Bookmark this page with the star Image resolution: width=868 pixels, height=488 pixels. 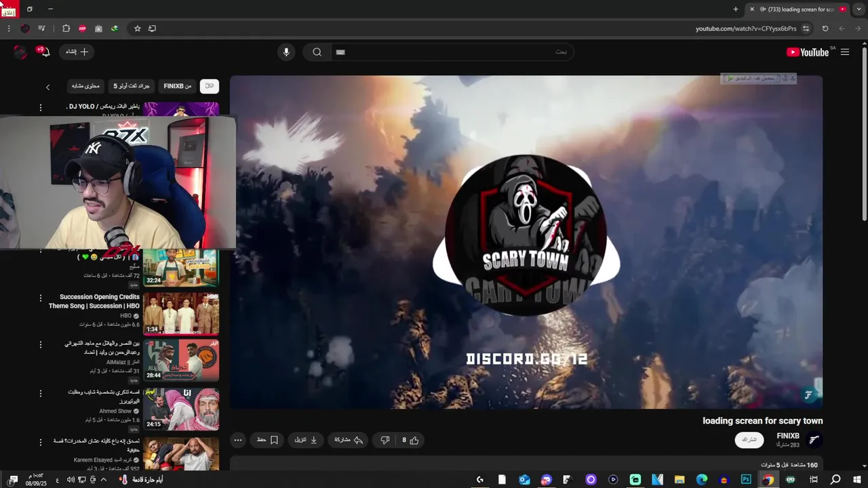pyautogui.click(x=137, y=28)
